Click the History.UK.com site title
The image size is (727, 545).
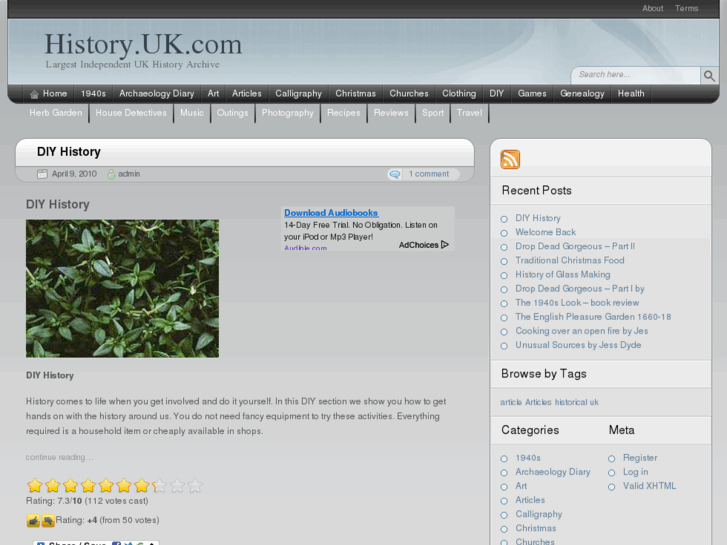143,45
